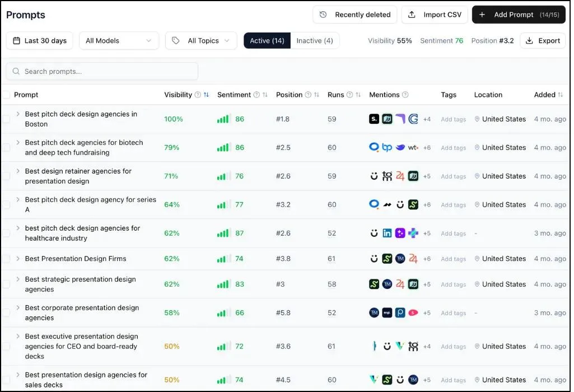
Task: Click the sentiment bars icon in Boston row
Action: [223, 119]
